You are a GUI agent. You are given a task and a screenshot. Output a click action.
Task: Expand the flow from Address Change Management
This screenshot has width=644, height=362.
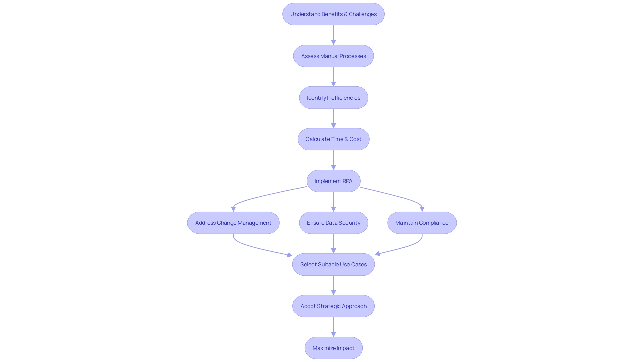(x=233, y=222)
